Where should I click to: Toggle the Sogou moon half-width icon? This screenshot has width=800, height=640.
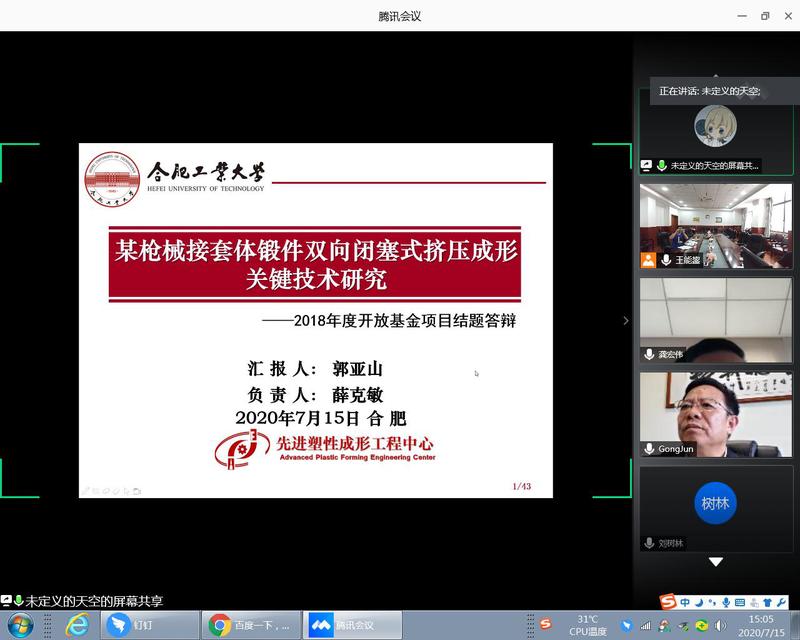click(699, 602)
